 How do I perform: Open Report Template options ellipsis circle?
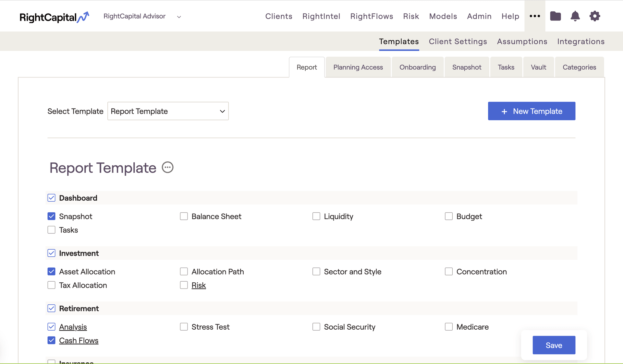[x=167, y=168]
